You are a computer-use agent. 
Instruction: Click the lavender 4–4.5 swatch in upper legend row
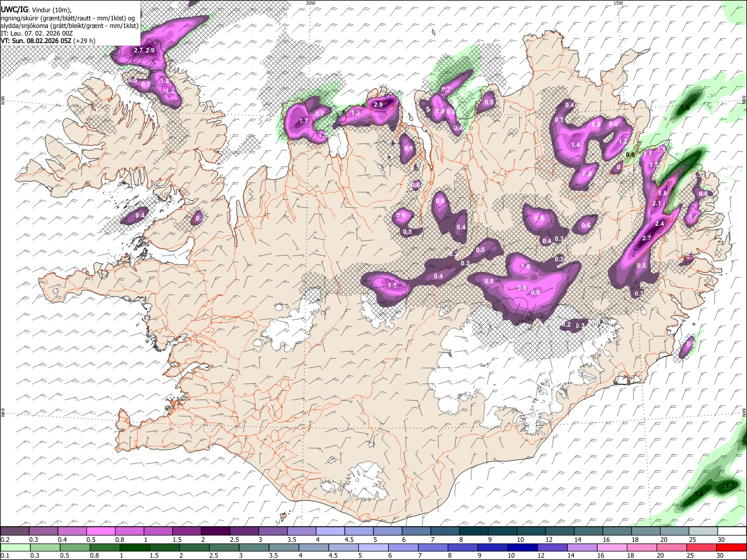(330, 531)
